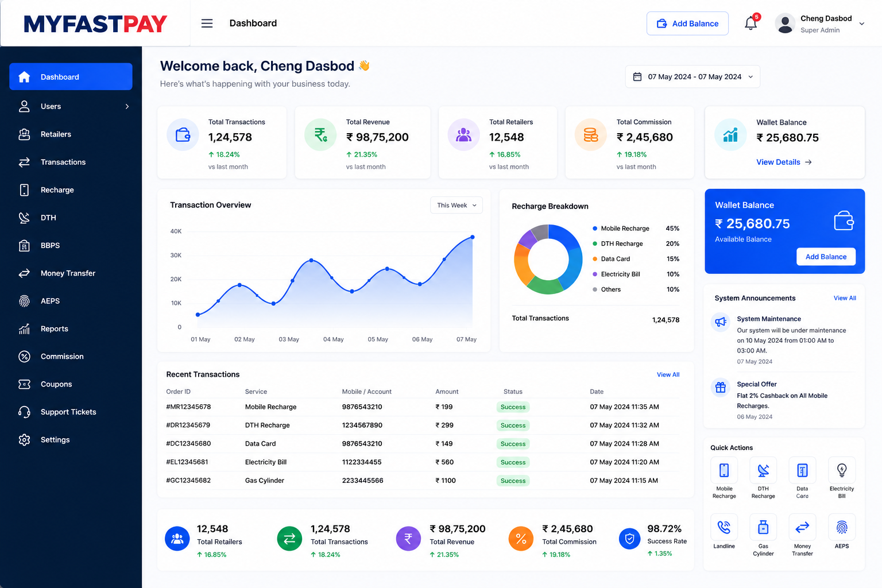Click the hamburger menu icon
Screen dimensions: 882x588
coord(207,23)
